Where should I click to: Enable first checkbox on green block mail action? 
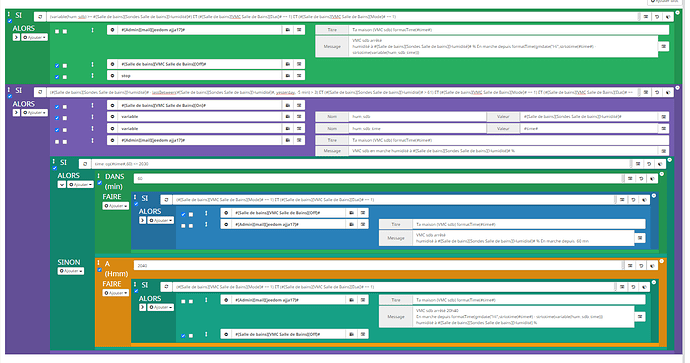(57, 32)
